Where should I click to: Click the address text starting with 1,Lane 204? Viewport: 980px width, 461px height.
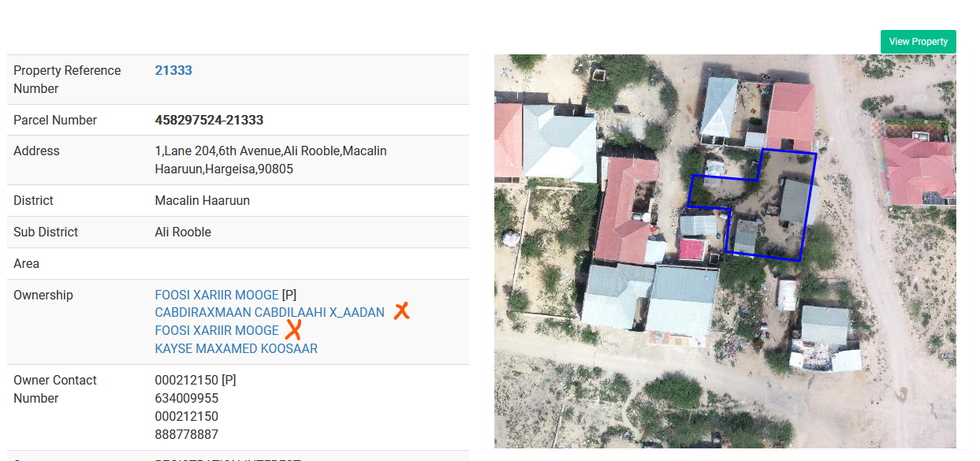[x=271, y=160]
